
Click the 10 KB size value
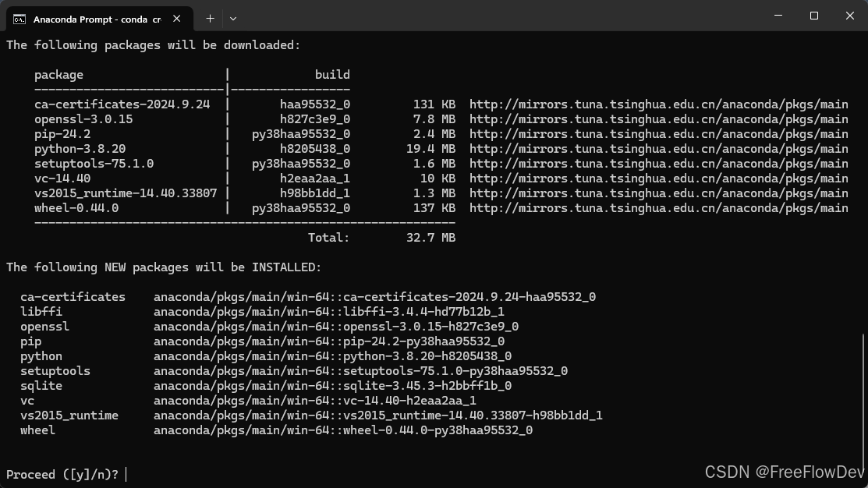(438, 179)
